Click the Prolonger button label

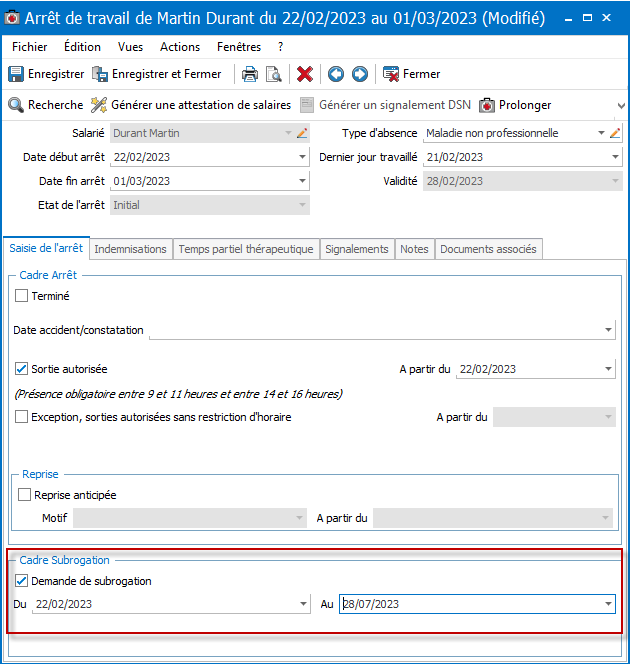(525, 105)
